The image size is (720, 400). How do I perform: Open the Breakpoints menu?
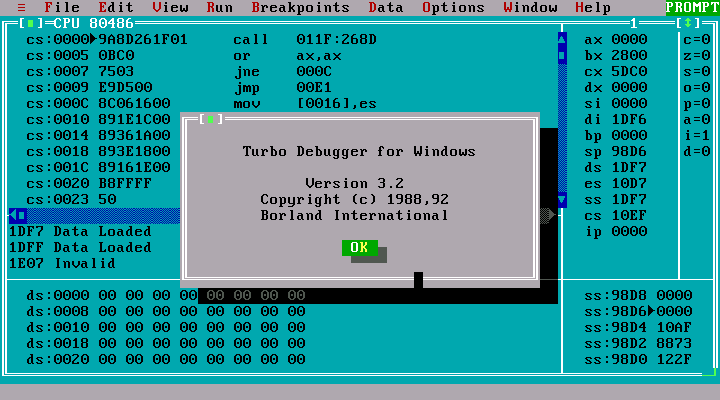click(300, 7)
